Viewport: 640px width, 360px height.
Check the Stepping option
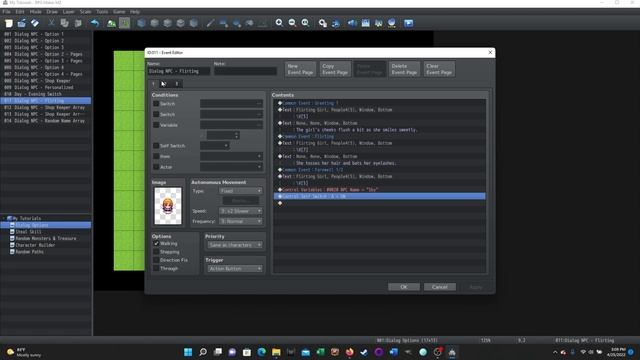point(156,252)
